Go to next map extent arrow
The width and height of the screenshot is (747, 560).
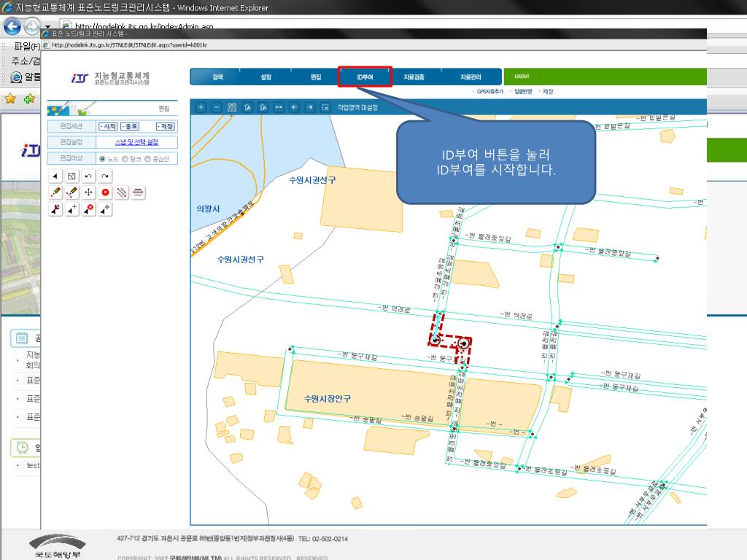point(309,107)
